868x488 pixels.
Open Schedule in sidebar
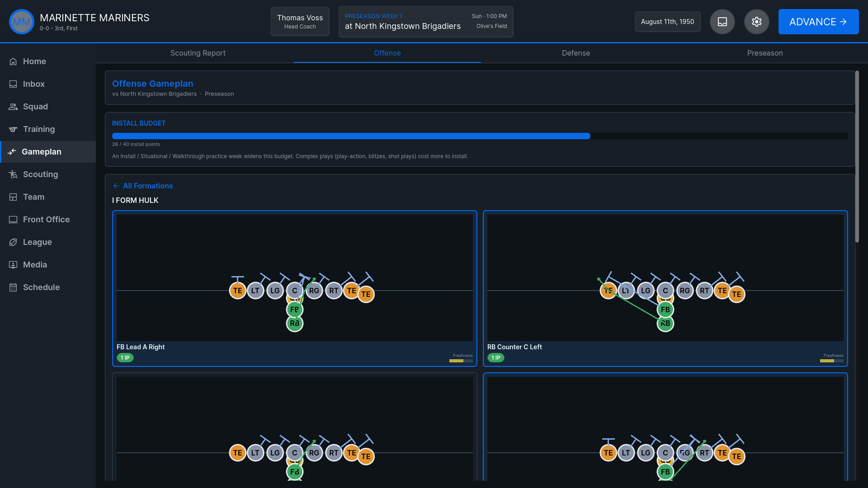[x=48, y=287]
